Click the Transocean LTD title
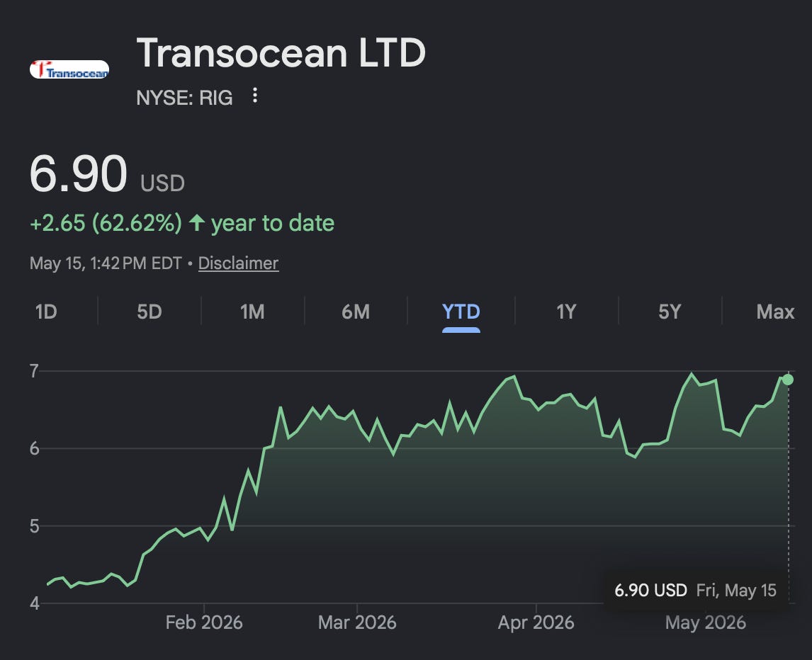This screenshot has width=812, height=660. pyautogui.click(x=281, y=53)
